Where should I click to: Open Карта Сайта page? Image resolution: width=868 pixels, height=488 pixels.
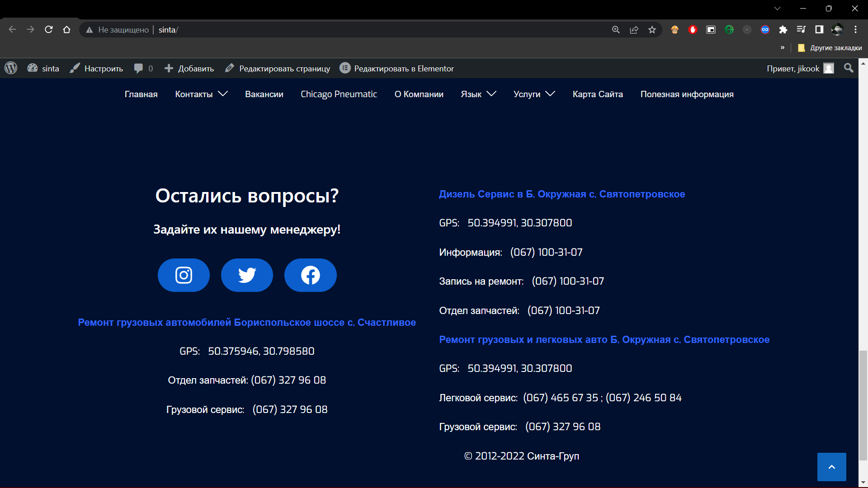[598, 94]
